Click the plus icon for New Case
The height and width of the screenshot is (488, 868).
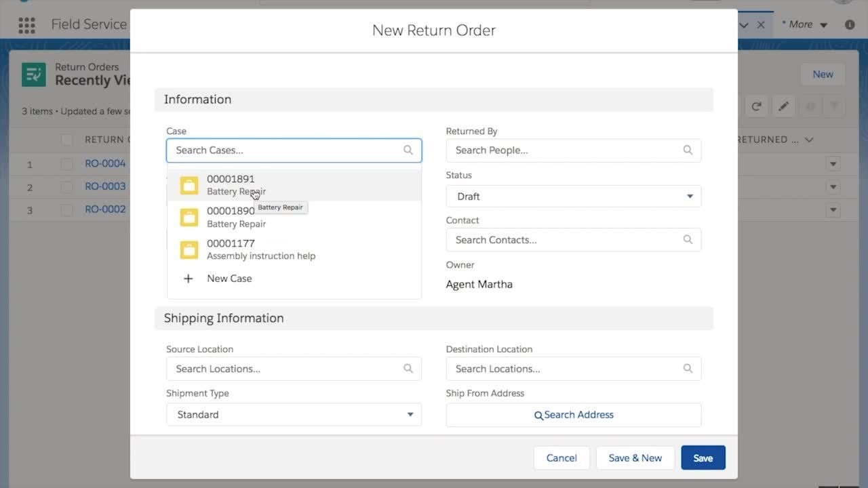point(189,279)
